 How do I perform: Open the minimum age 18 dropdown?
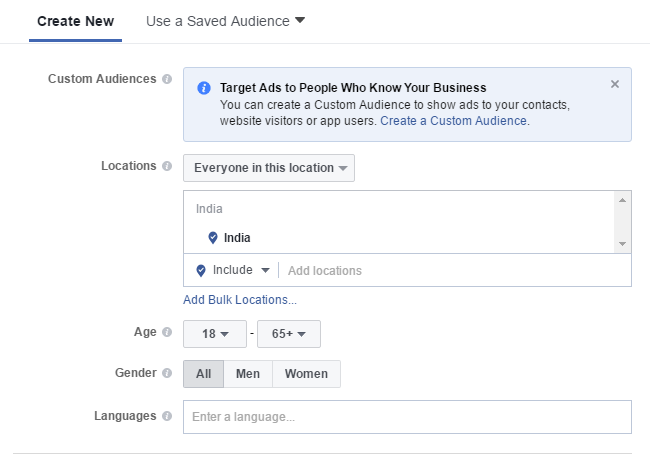pos(217,334)
